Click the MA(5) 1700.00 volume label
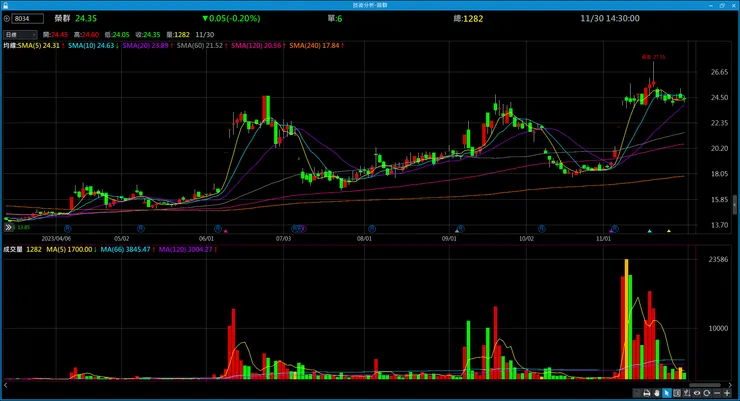 [x=69, y=249]
